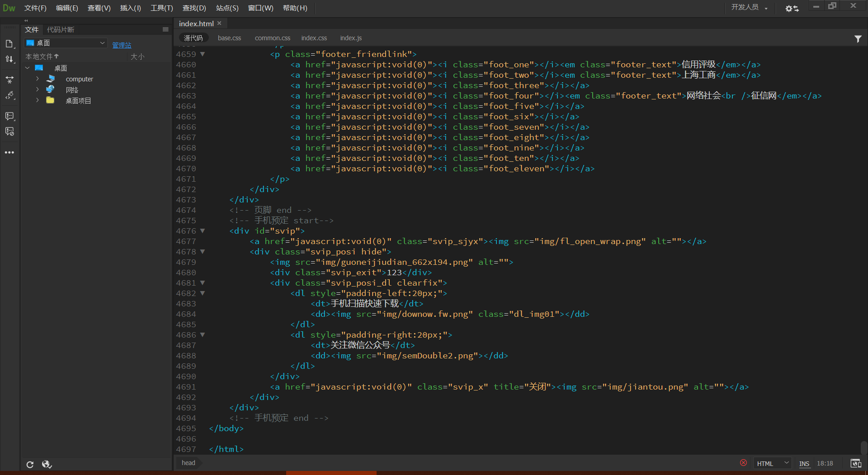Collapse code fold arrow at line 4659

tap(203, 54)
